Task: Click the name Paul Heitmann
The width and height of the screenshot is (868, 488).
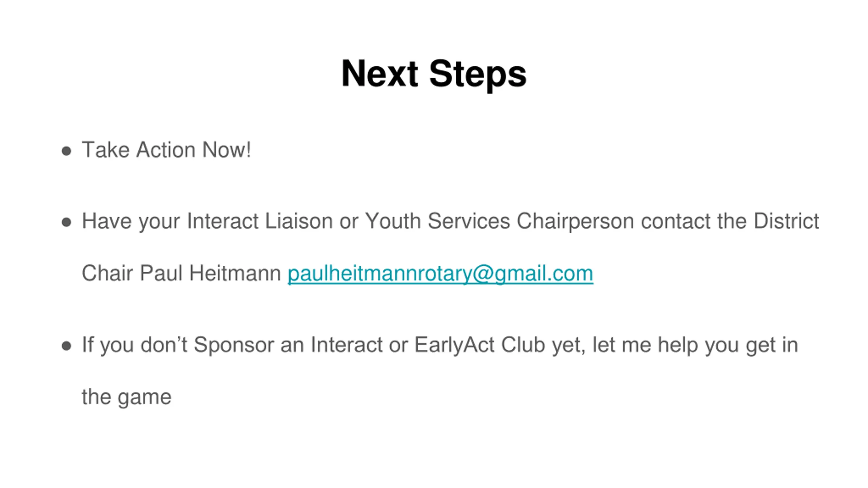Action: pyautogui.click(x=210, y=273)
